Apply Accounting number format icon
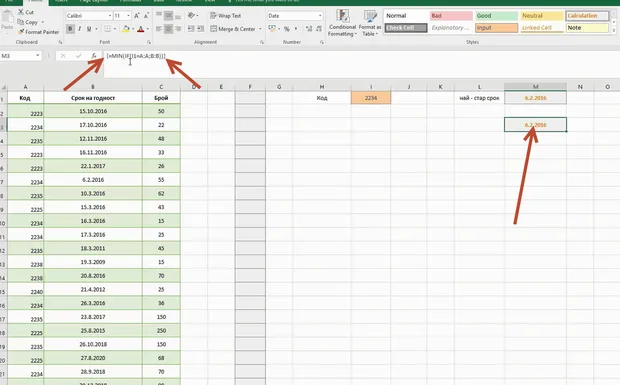Screen dimensions: 620x385 272,29
